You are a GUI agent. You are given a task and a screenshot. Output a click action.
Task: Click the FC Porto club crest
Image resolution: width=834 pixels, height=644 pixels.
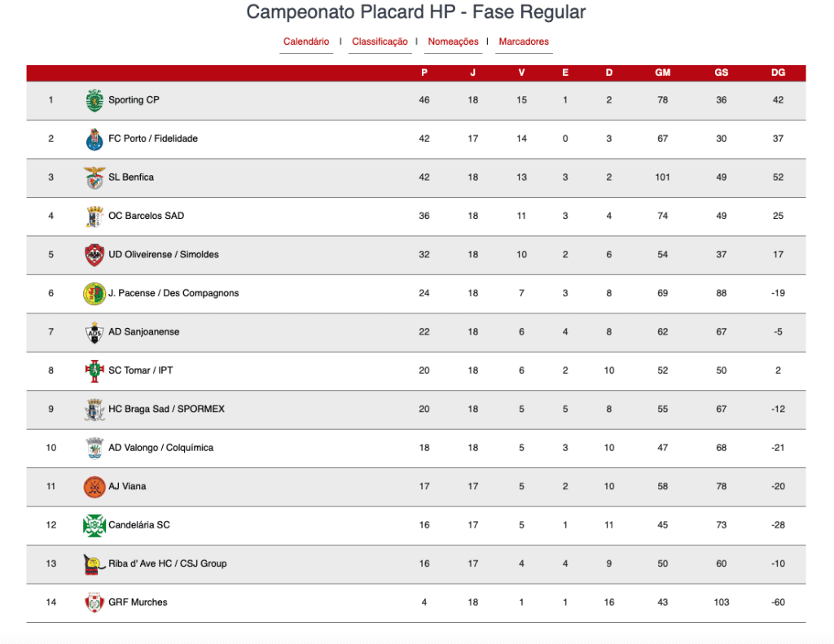94,138
